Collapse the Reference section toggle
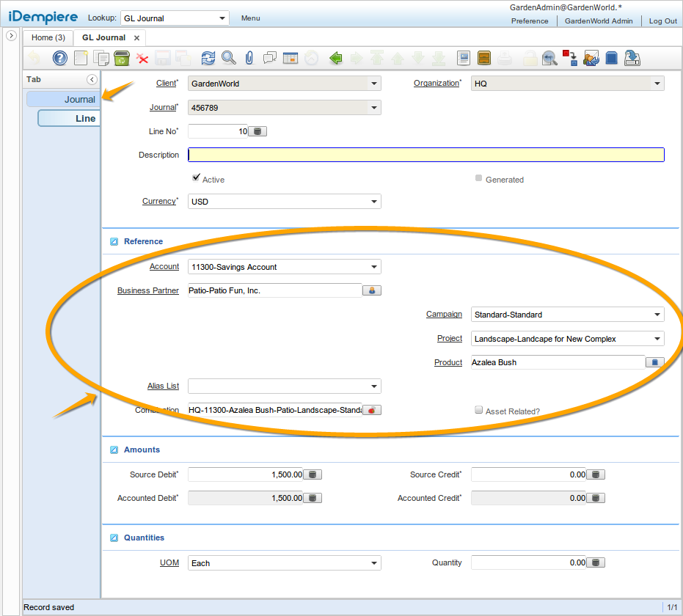The height and width of the screenshot is (616, 683). point(114,241)
